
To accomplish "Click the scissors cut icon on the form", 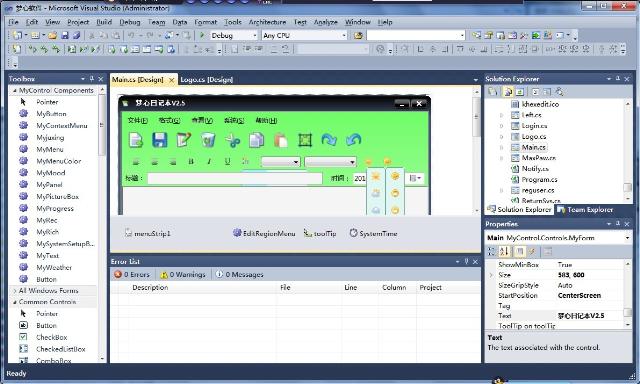I will point(233,140).
